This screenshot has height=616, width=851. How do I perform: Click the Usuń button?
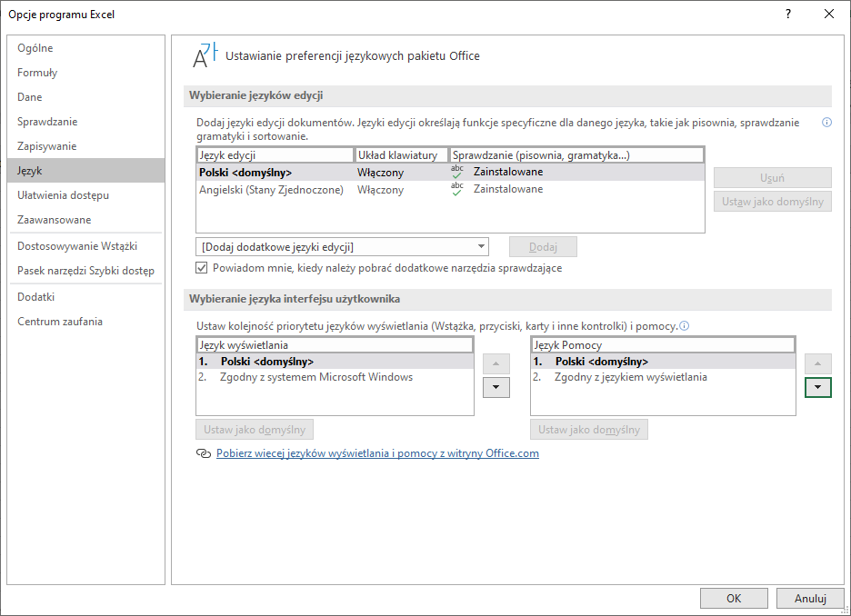coord(772,178)
